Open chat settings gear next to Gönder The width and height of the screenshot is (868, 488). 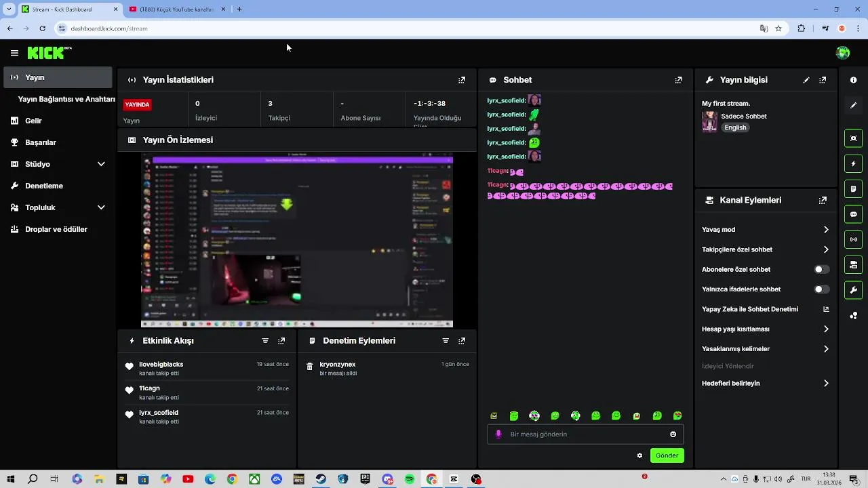(x=639, y=455)
